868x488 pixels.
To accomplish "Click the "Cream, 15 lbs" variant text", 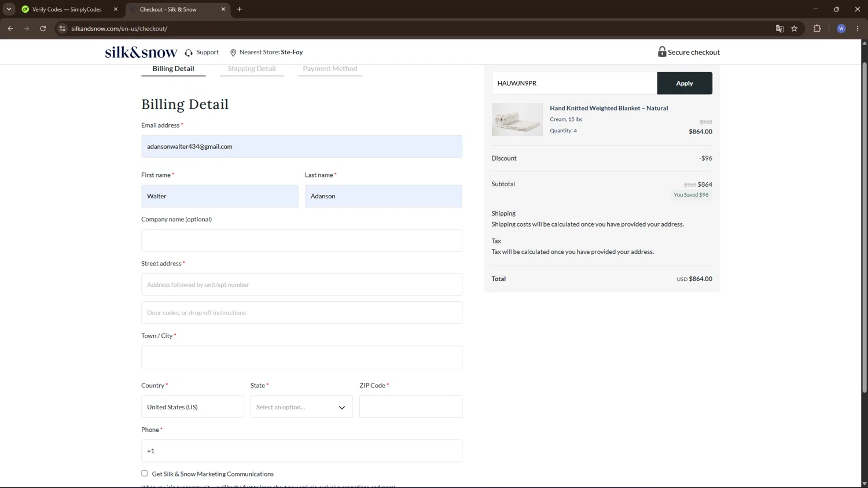I will 566,120.
